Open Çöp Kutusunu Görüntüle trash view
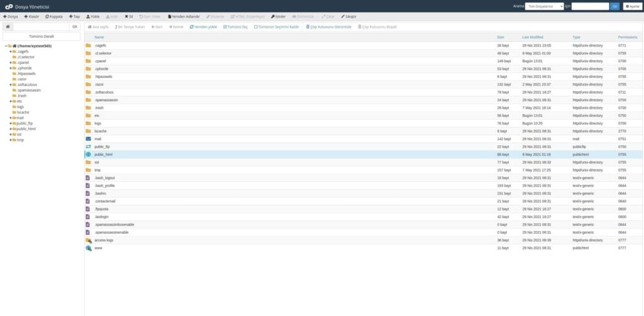 pos(328,27)
